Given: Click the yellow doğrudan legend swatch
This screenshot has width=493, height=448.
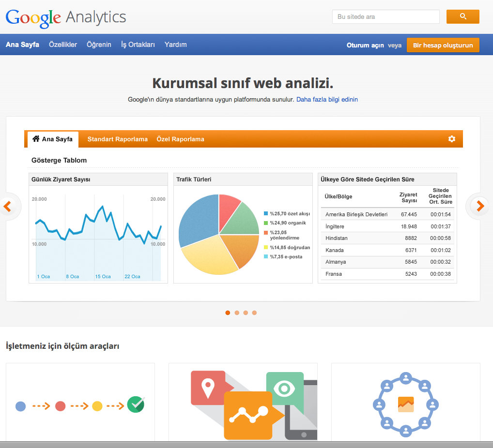Looking at the screenshot, I should (266, 248).
